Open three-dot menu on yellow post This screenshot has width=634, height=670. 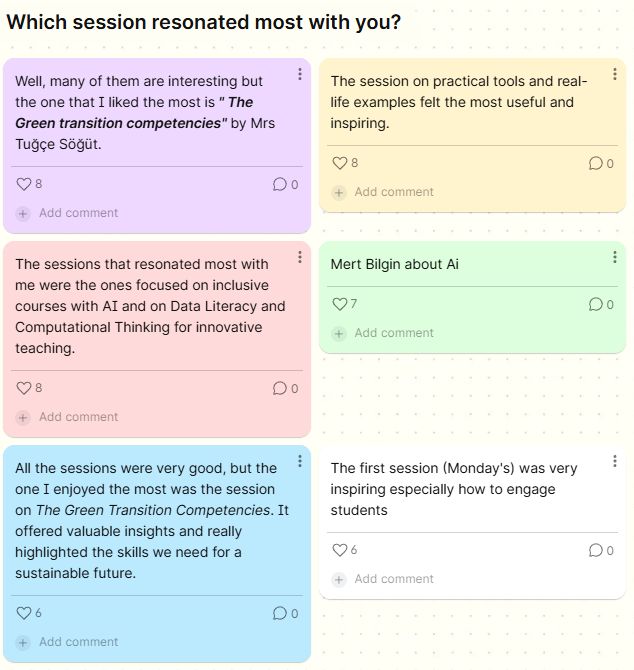(x=615, y=74)
